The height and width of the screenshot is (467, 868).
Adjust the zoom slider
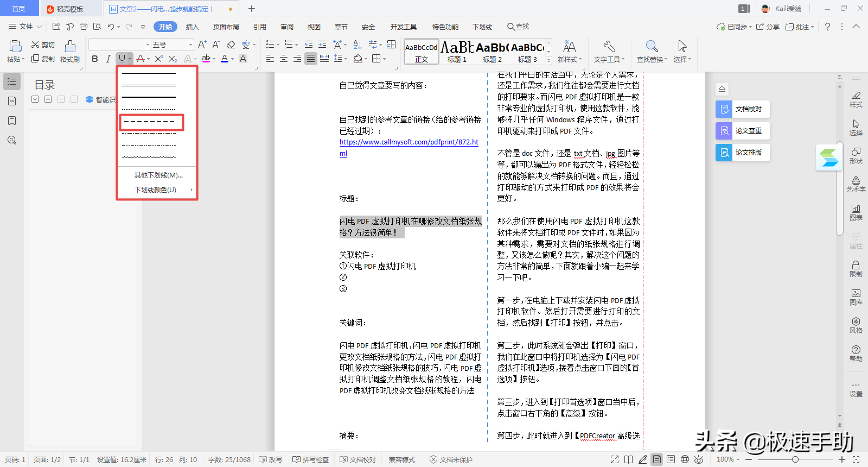click(795, 459)
